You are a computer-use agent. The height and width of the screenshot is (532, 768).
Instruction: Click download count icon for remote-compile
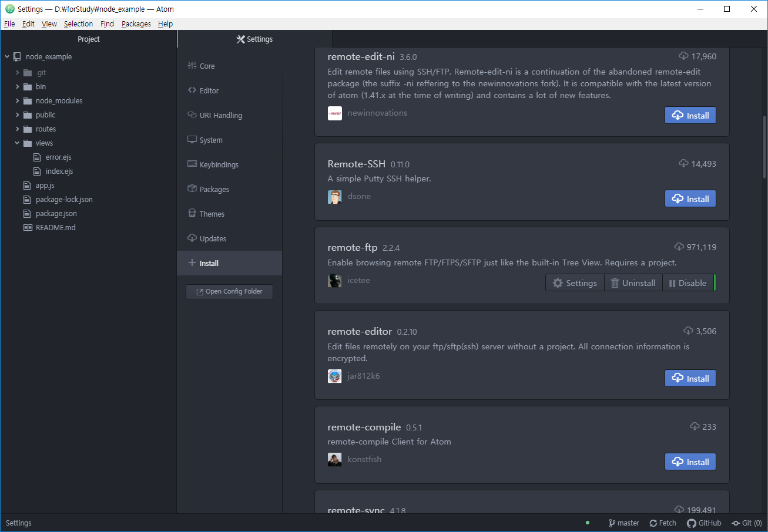(x=695, y=427)
